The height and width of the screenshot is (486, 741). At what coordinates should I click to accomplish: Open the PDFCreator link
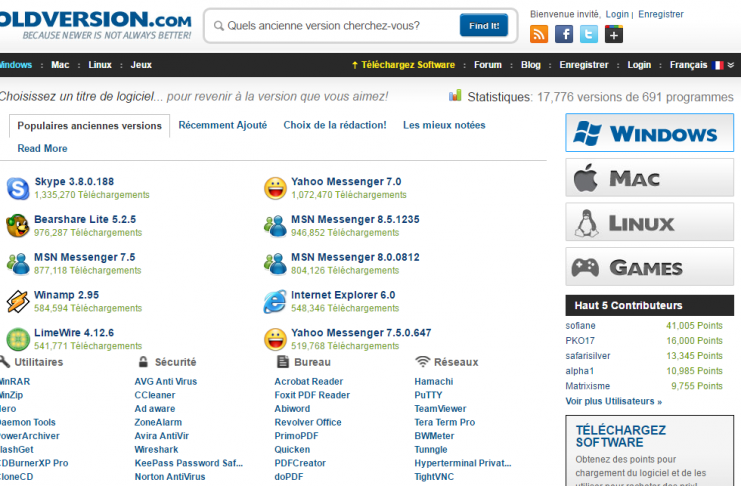pos(300,463)
